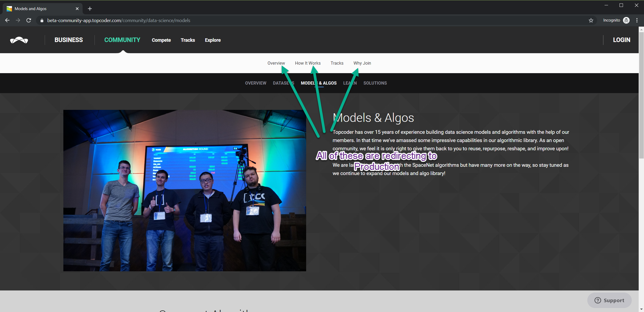This screenshot has height=312, width=644.
Task: Click the Topcoder logo icon
Action: (19, 40)
